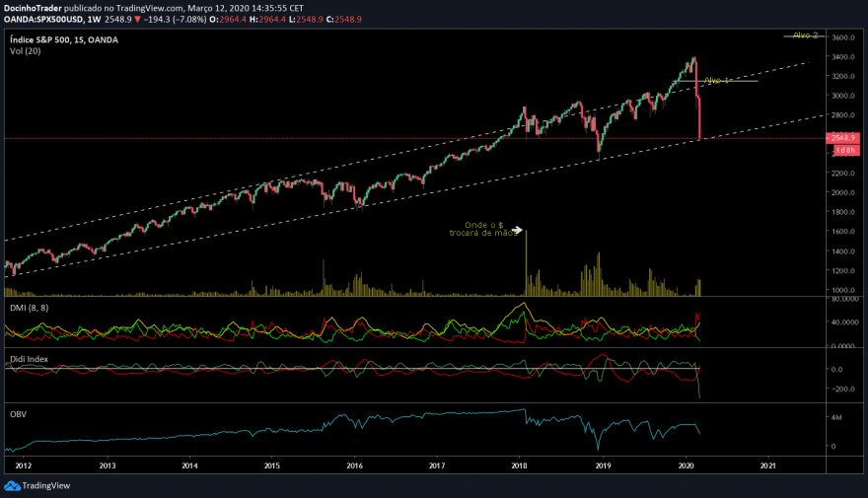Image resolution: width=868 pixels, height=498 pixels.
Task: Click the white arrow near volume spike
Action: pyautogui.click(x=517, y=230)
